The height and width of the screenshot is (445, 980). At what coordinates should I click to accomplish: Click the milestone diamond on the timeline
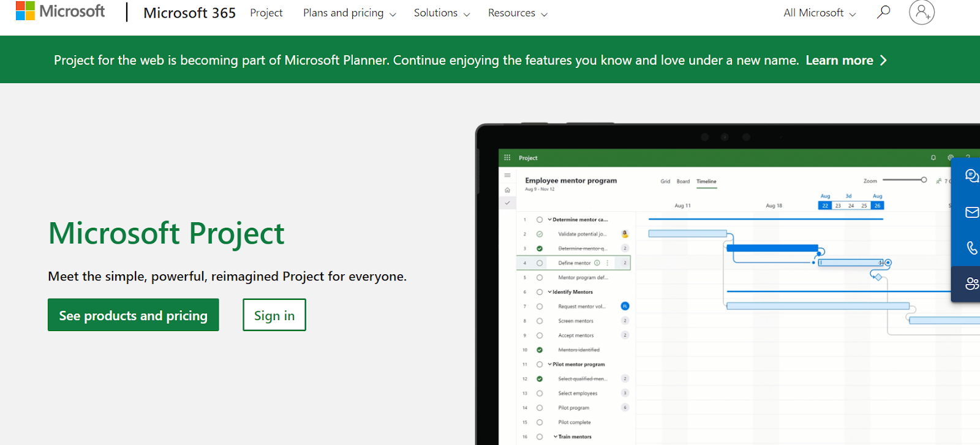point(878,277)
